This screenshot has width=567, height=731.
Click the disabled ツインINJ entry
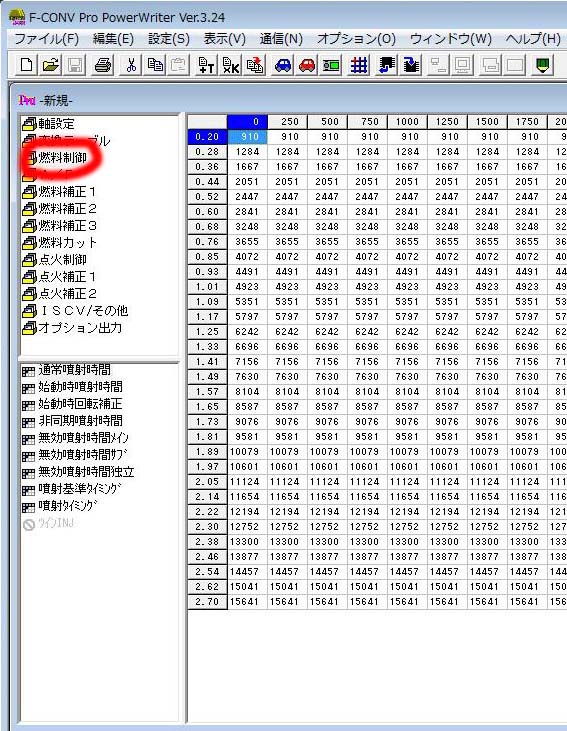coord(48,523)
